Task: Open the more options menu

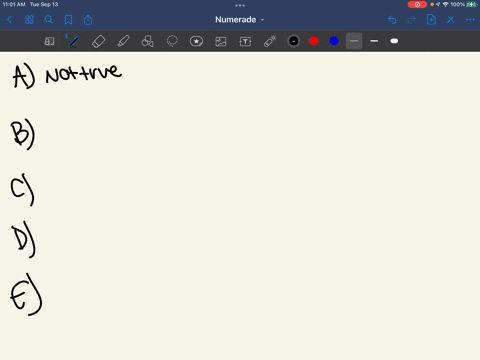Action: click(x=470, y=20)
